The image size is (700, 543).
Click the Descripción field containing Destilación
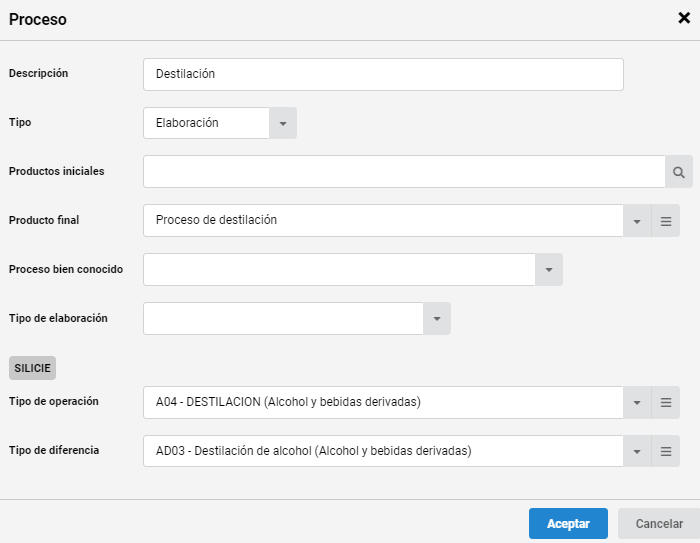point(383,74)
